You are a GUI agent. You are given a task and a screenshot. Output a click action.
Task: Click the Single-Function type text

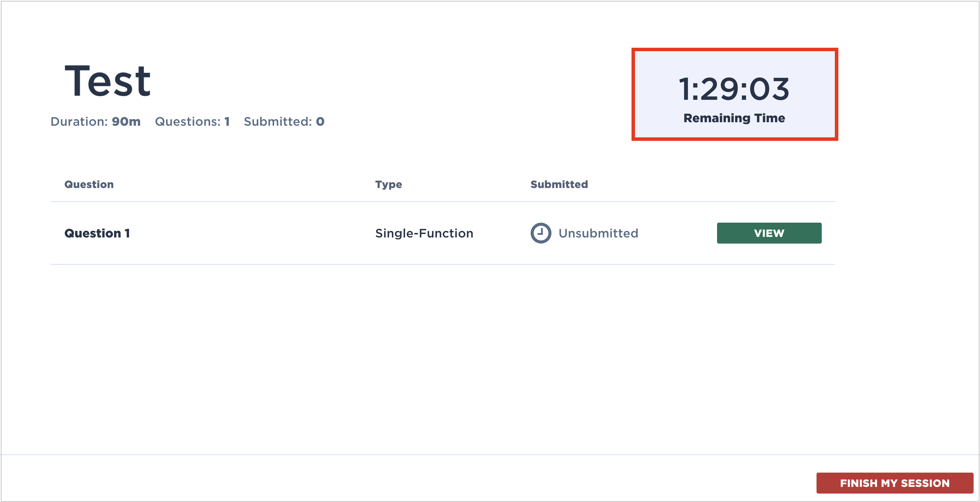pyautogui.click(x=424, y=233)
